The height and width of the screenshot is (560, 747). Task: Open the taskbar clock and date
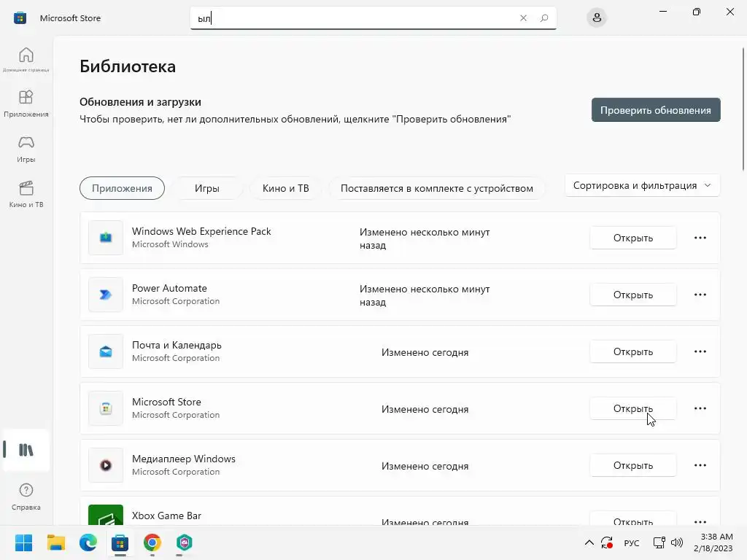tap(713, 542)
